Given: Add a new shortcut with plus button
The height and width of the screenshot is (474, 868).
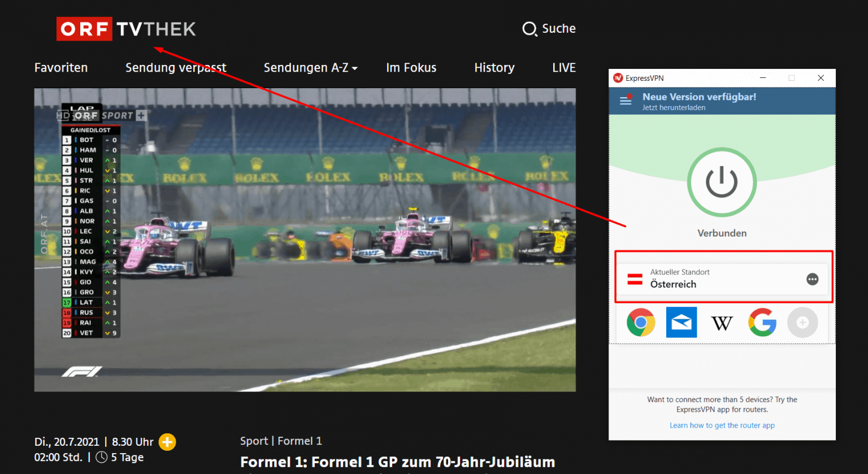Looking at the screenshot, I should [x=802, y=323].
